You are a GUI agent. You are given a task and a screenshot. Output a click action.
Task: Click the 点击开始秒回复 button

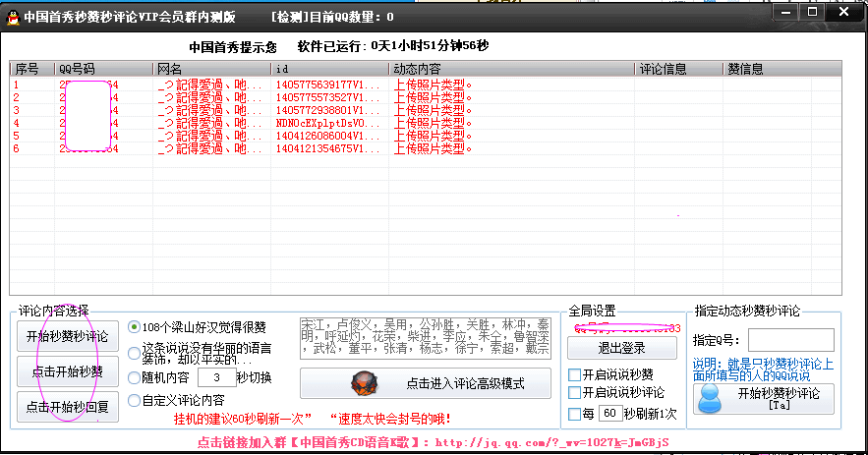[68, 407]
